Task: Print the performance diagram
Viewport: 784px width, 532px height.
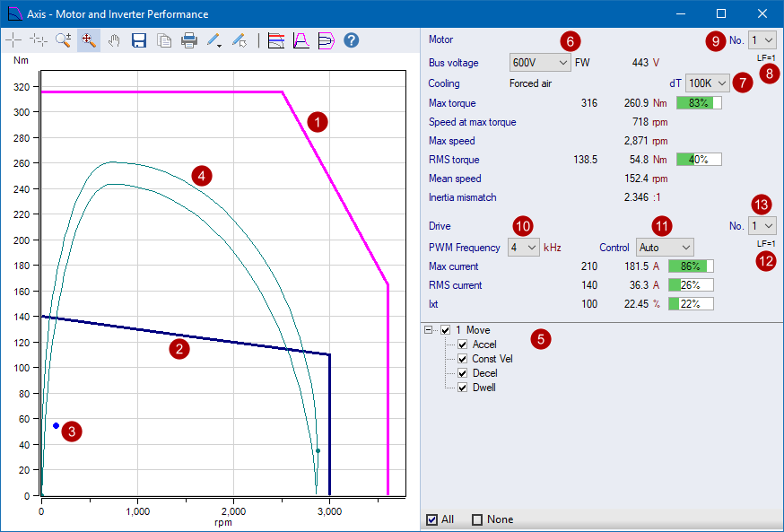Action: tap(188, 39)
